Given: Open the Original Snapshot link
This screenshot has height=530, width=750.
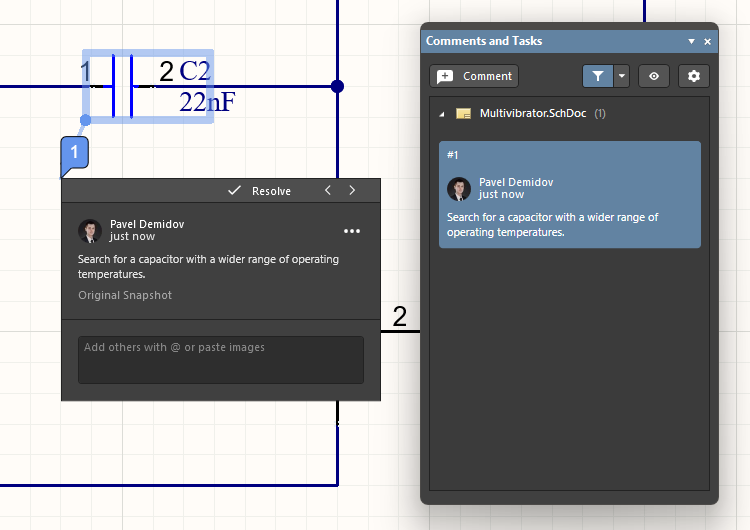Looking at the screenshot, I should point(125,295).
